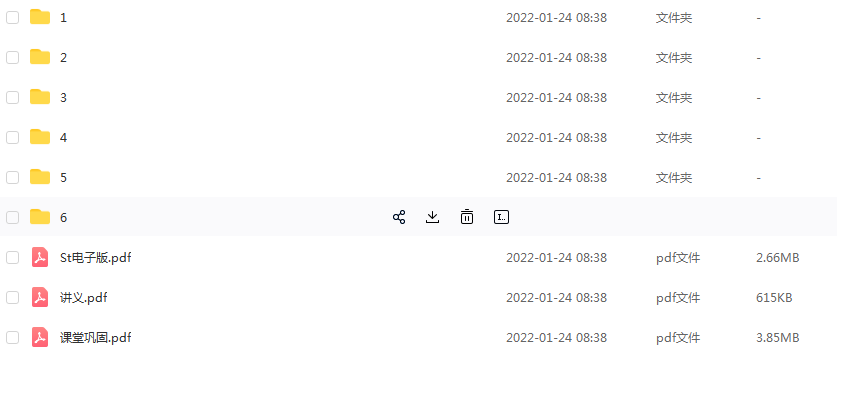The width and height of the screenshot is (853, 409).
Task: Click the PDF icon of 讲义.pdf
Action: [x=40, y=297]
